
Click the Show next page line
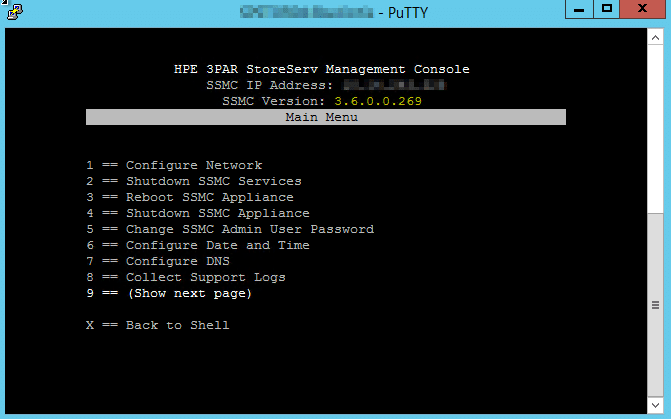pyautogui.click(x=170, y=293)
